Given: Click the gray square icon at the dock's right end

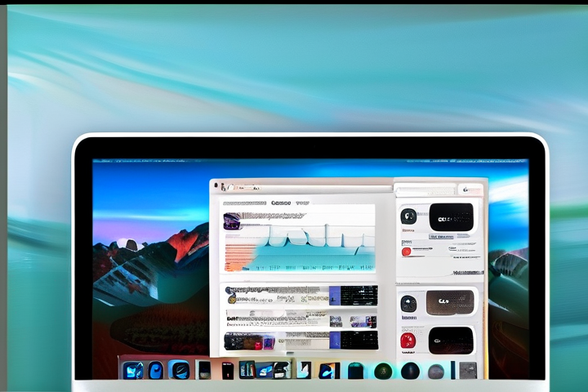Looking at the screenshot, I should point(467,370).
